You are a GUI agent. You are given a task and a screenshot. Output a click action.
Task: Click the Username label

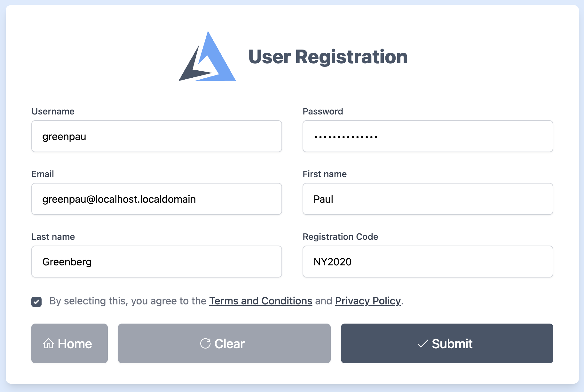pos(53,111)
